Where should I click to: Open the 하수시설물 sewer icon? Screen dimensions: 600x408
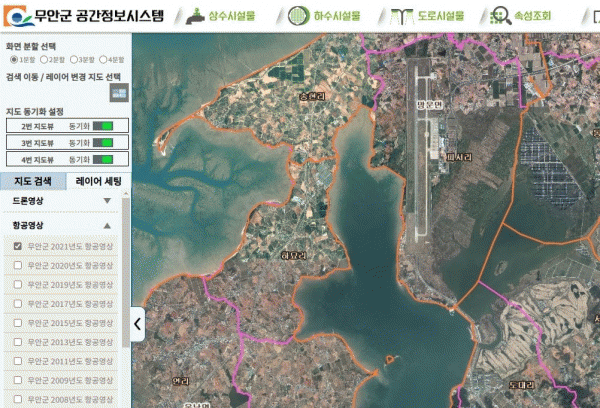[x=299, y=16]
